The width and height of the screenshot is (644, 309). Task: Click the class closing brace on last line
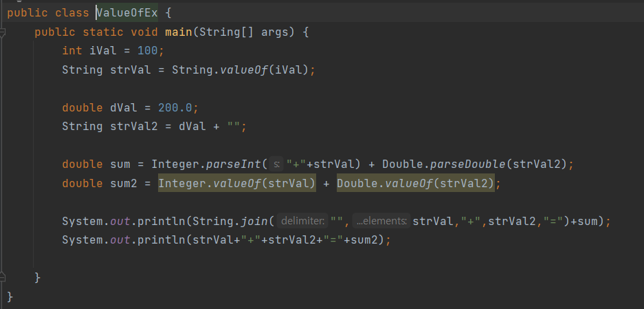(10, 297)
